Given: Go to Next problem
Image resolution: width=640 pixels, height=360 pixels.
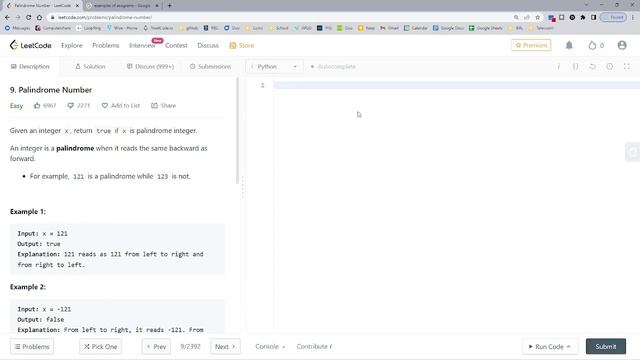Looking at the screenshot, I should 225,347.
